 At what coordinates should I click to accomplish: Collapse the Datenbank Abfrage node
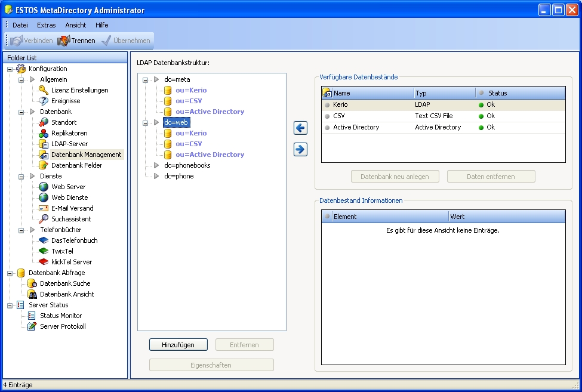[10, 274]
